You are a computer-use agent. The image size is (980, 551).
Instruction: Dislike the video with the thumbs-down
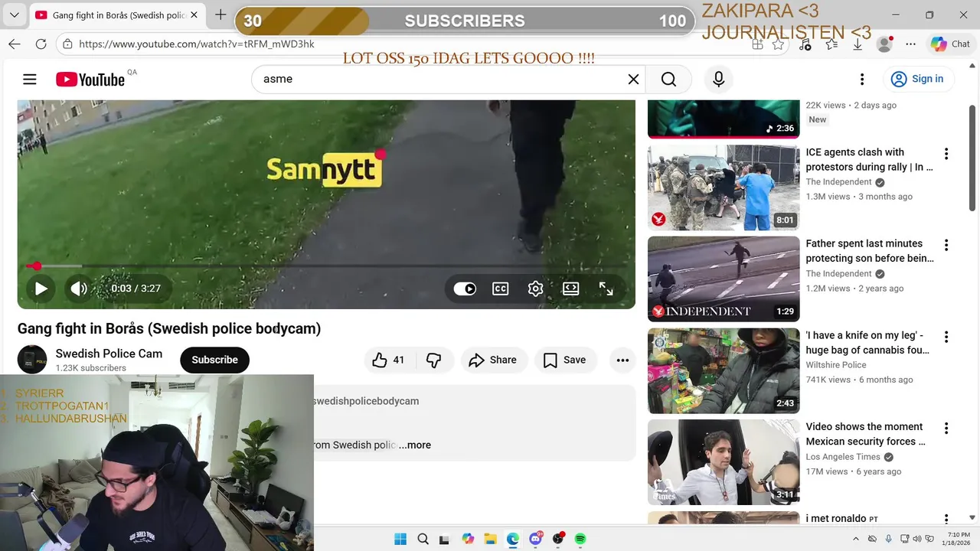434,360
